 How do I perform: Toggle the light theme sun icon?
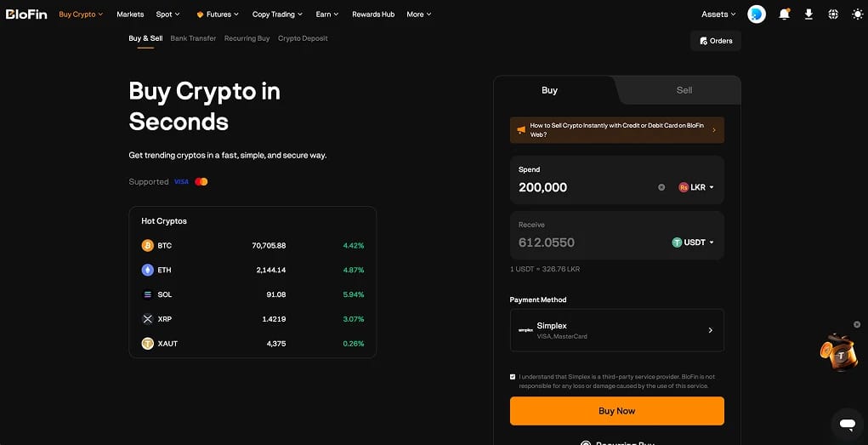tap(858, 14)
